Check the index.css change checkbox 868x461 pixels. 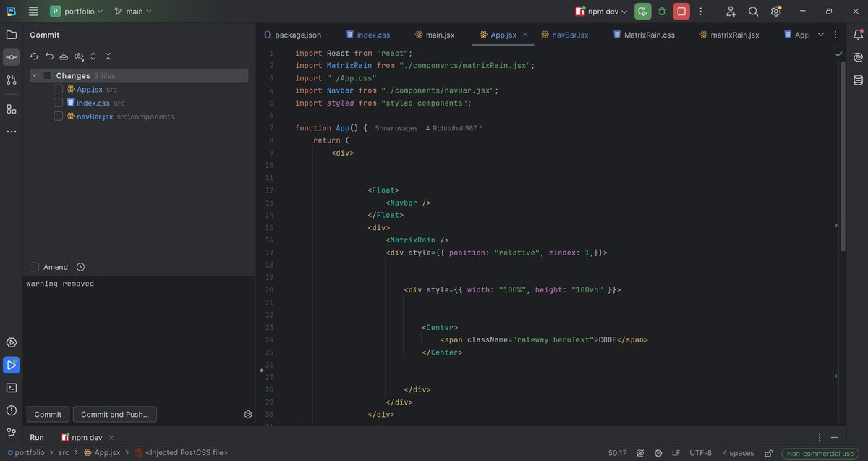[x=59, y=103]
